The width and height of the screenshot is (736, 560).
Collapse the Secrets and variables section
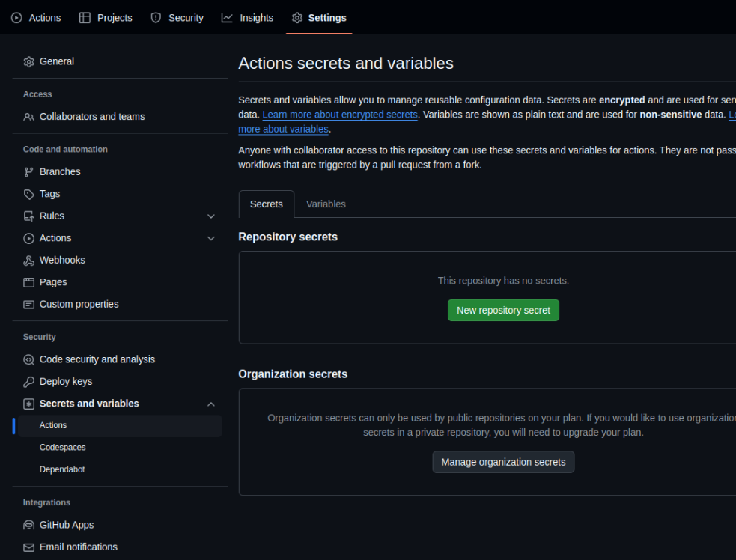click(211, 404)
